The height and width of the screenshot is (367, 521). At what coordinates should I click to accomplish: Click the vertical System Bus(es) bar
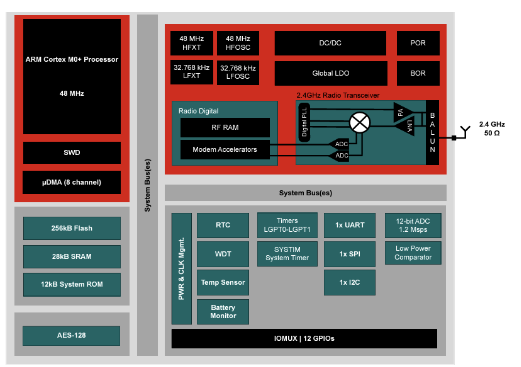pyautogui.click(x=147, y=185)
